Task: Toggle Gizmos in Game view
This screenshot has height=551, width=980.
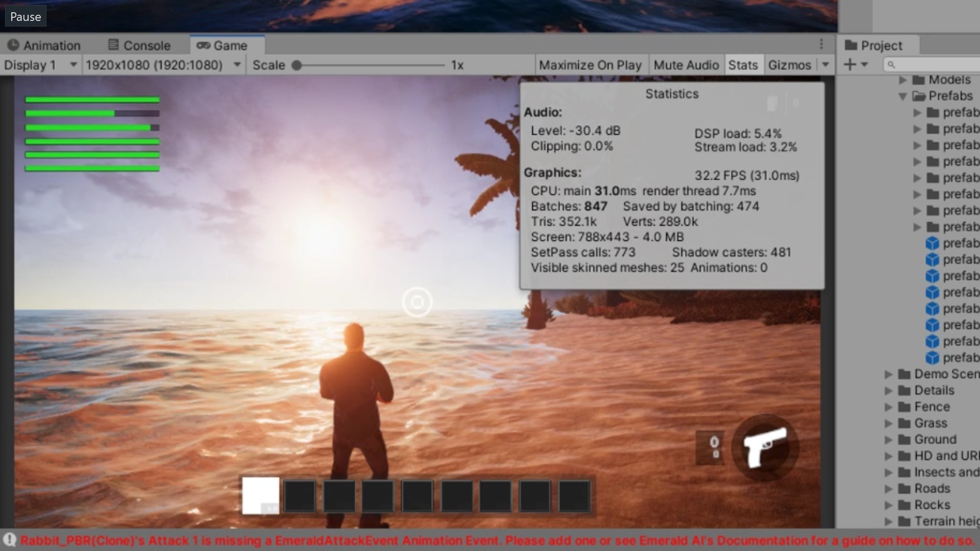Action: (x=790, y=65)
